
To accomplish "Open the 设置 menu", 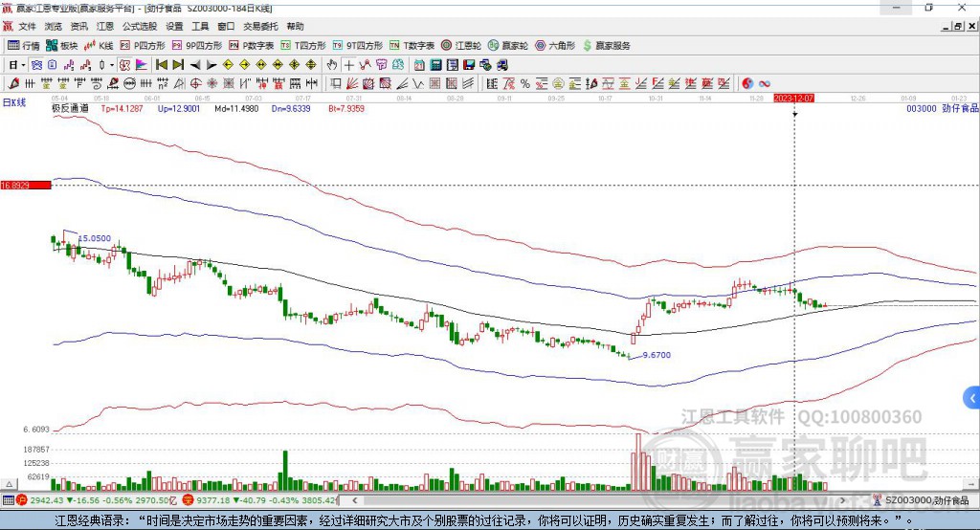I will tap(174, 26).
